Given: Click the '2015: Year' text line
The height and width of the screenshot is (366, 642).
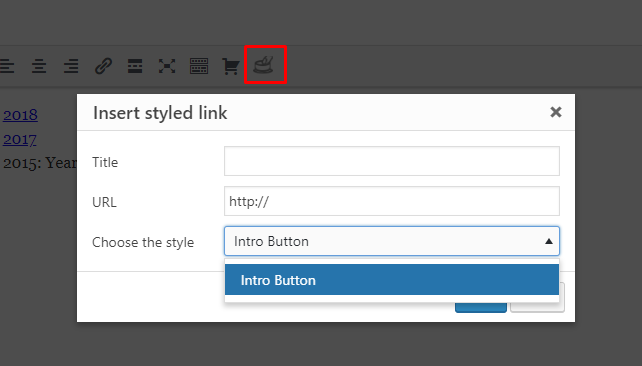Looking at the screenshot, I should (40, 163).
